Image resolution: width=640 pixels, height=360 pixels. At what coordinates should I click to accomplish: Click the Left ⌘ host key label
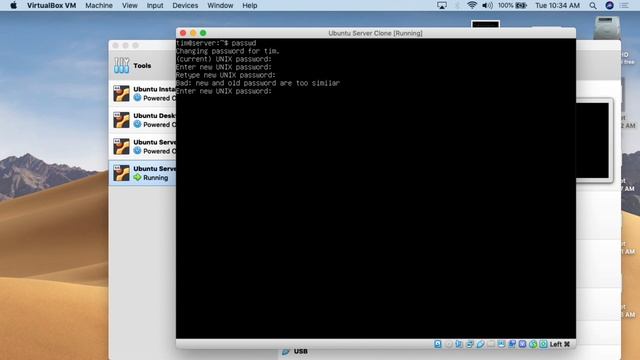[x=560, y=344]
